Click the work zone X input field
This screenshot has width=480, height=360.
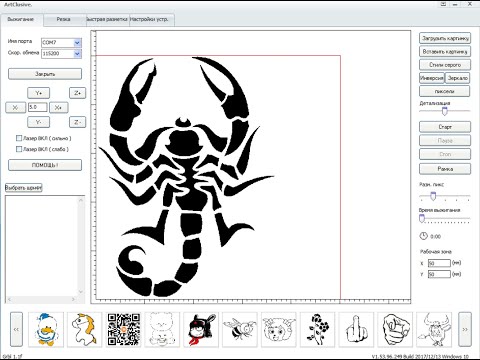tap(439, 263)
